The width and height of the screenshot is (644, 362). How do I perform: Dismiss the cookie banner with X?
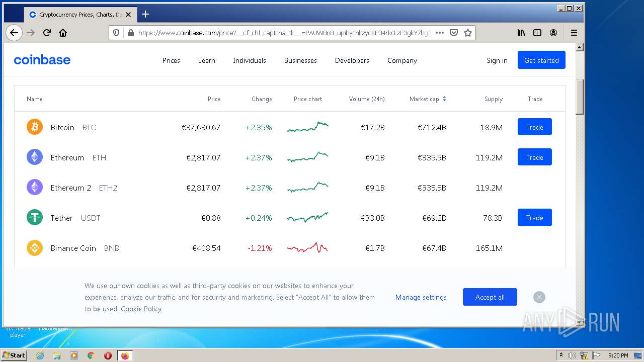[x=539, y=297]
